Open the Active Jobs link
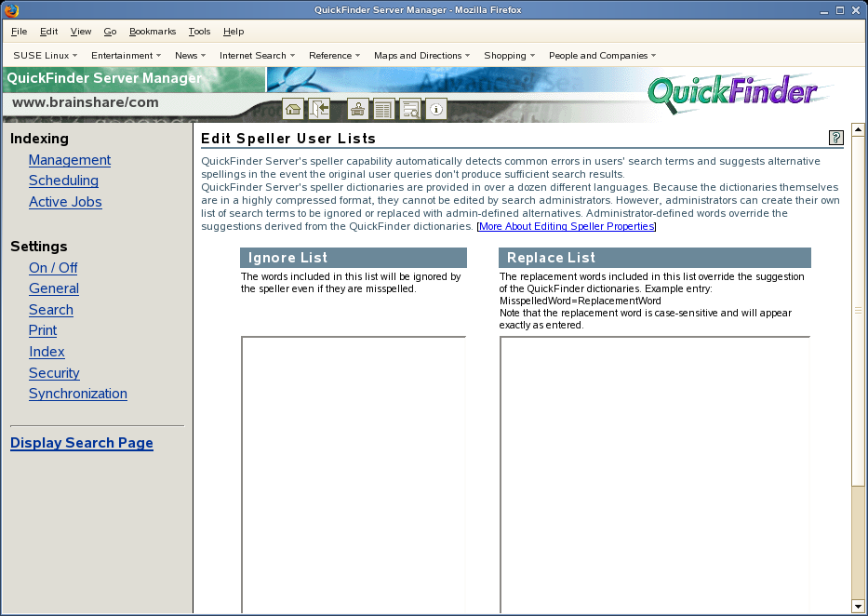 [x=65, y=202]
